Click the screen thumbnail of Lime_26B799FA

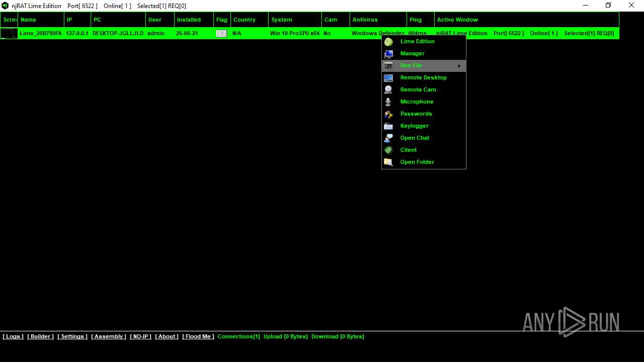point(9,33)
